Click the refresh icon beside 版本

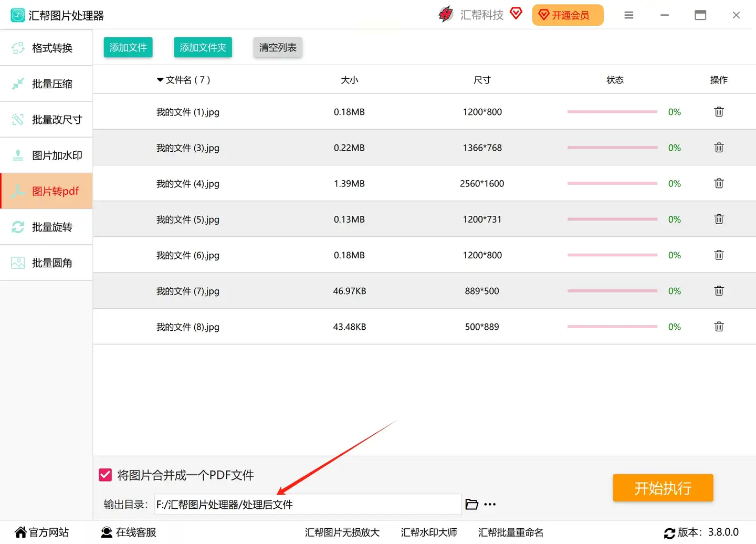tap(669, 533)
